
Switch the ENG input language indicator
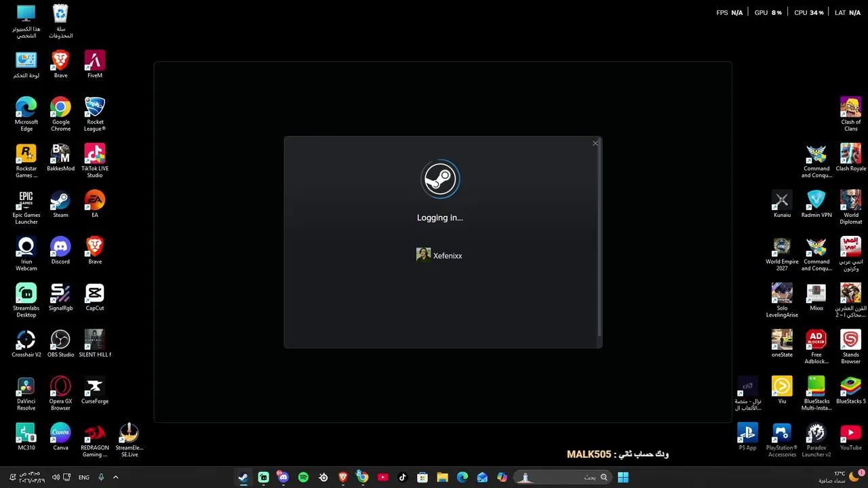pyautogui.click(x=84, y=477)
